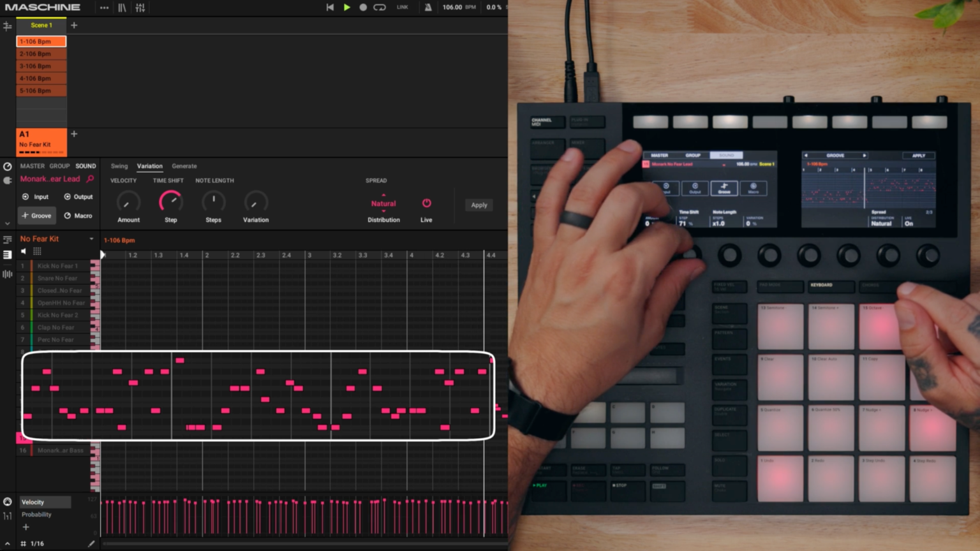Add a new group next to A1
This screenshot has height=551, width=980.
tap(74, 134)
